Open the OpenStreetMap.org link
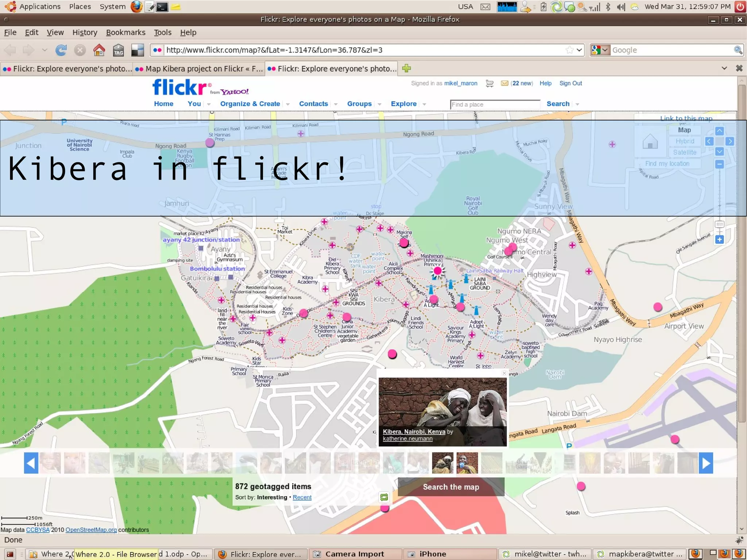The image size is (747, 560). coord(91,530)
